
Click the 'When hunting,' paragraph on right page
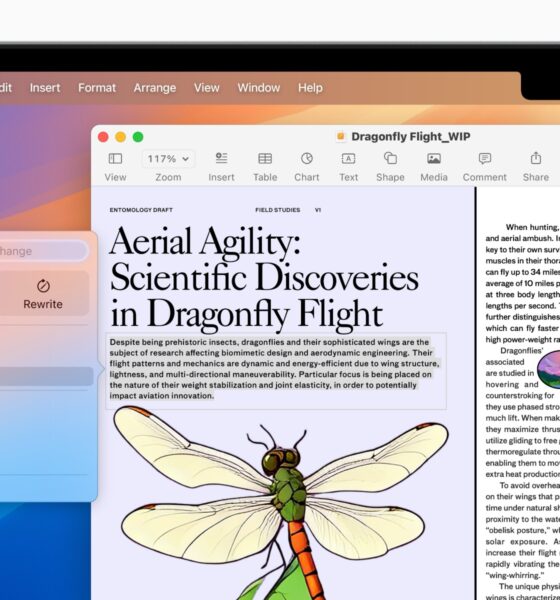[x=523, y=283]
